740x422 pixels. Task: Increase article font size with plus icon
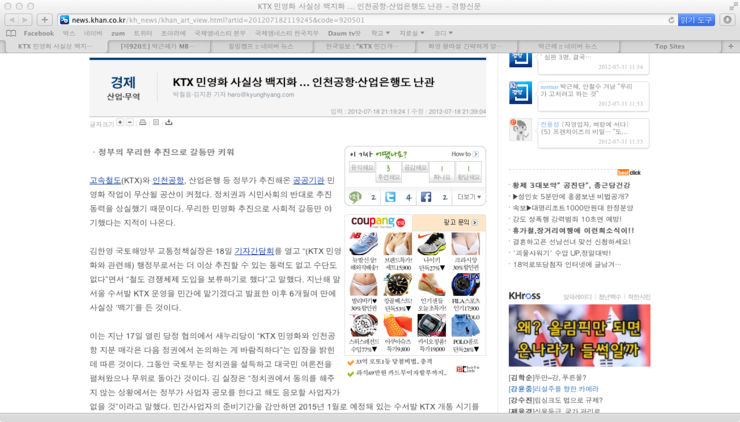[120, 122]
